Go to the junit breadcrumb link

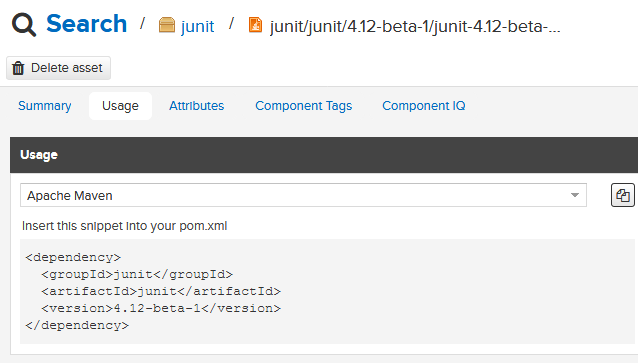pyautogui.click(x=197, y=26)
